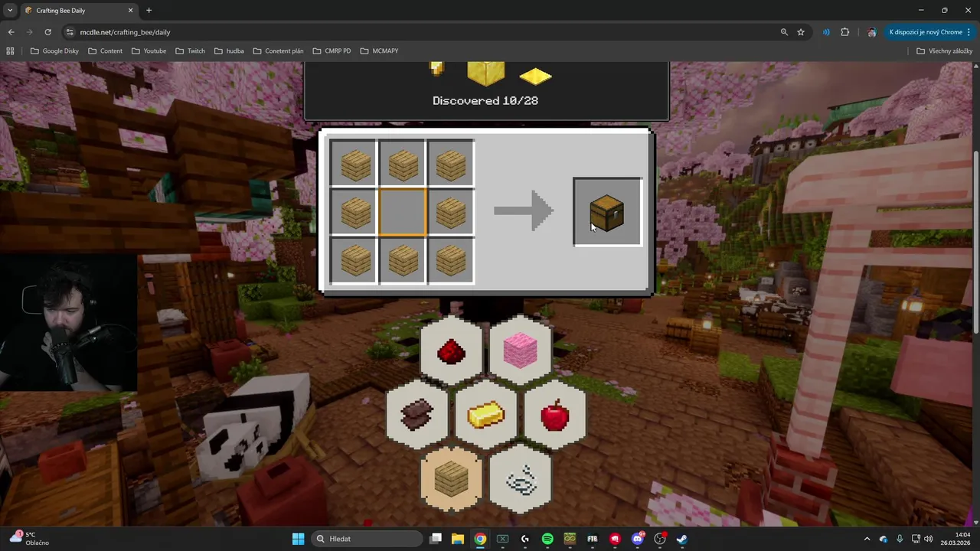This screenshot has height=551, width=980.
Task: Pick the leather ingredient hexagon
Action: pyautogui.click(x=416, y=415)
